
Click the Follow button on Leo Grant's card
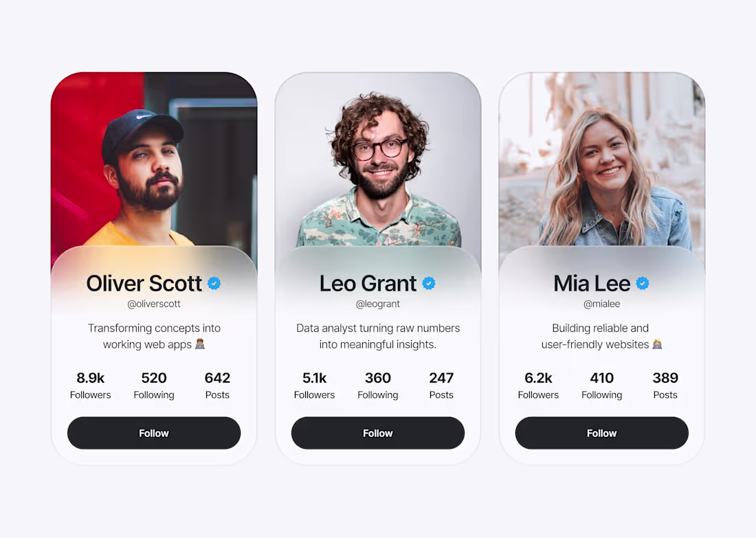click(377, 433)
